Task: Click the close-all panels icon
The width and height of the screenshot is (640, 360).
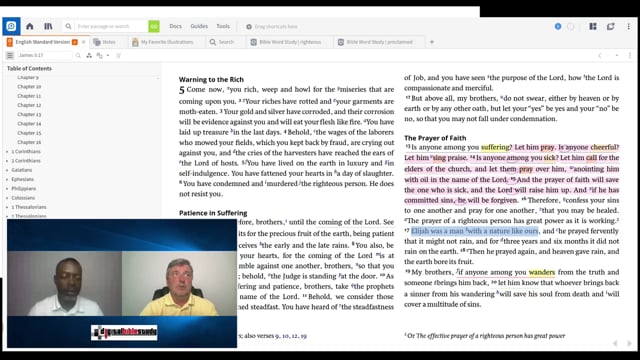Action: point(611,27)
